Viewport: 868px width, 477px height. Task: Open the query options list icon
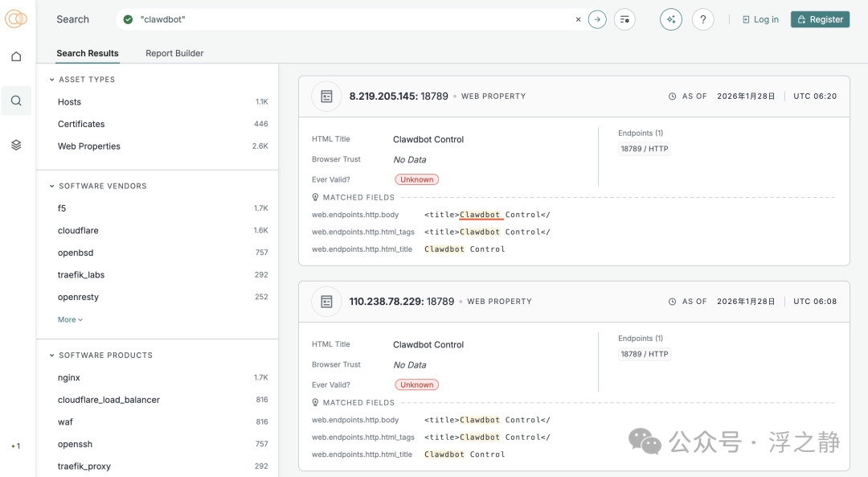coord(624,19)
